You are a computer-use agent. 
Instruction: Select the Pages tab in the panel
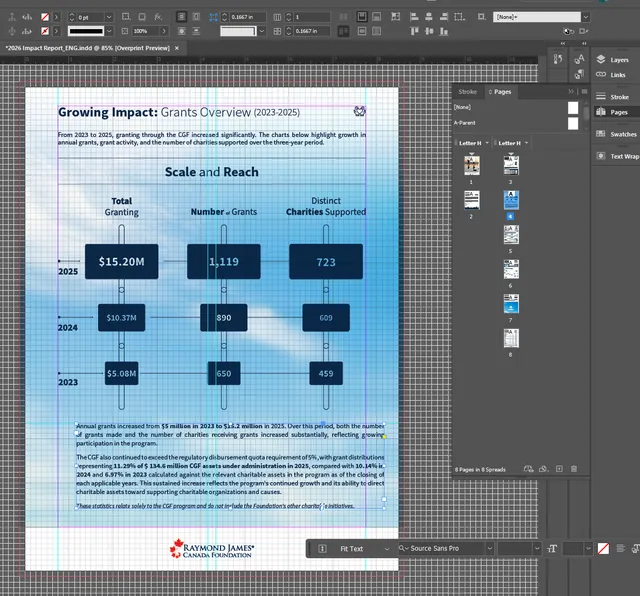(500, 91)
